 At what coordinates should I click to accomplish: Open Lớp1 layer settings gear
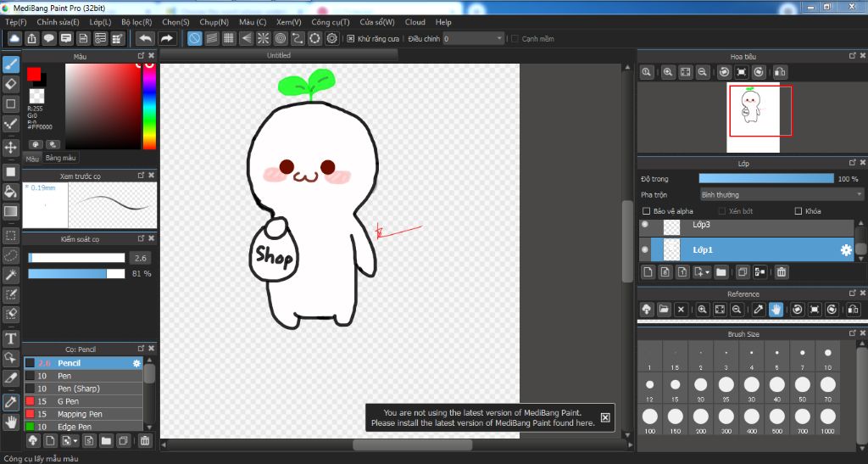pyautogui.click(x=846, y=250)
